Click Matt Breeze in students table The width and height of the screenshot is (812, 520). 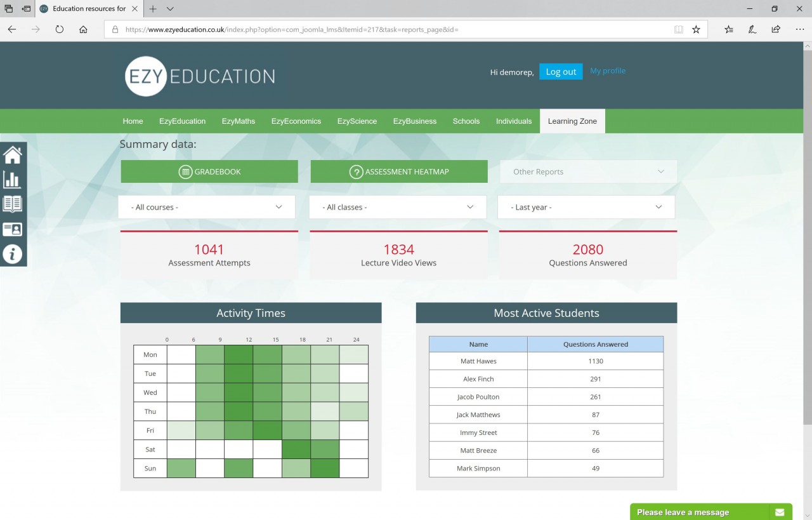pos(478,450)
